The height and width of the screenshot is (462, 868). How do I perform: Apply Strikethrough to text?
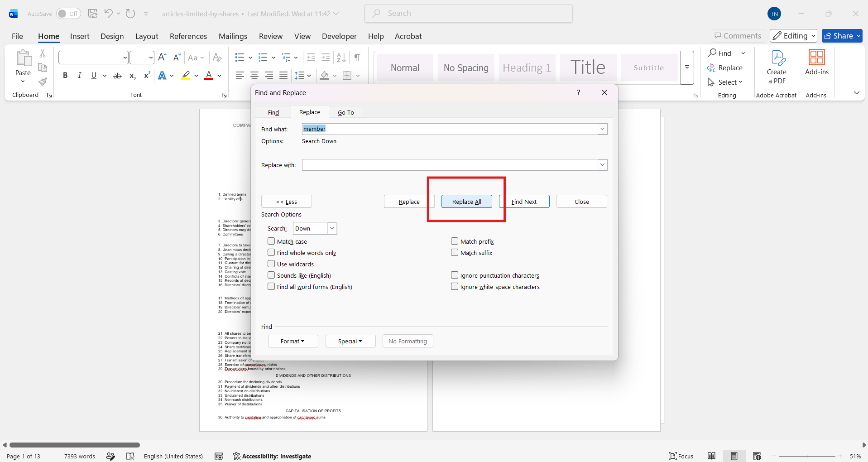point(117,76)
